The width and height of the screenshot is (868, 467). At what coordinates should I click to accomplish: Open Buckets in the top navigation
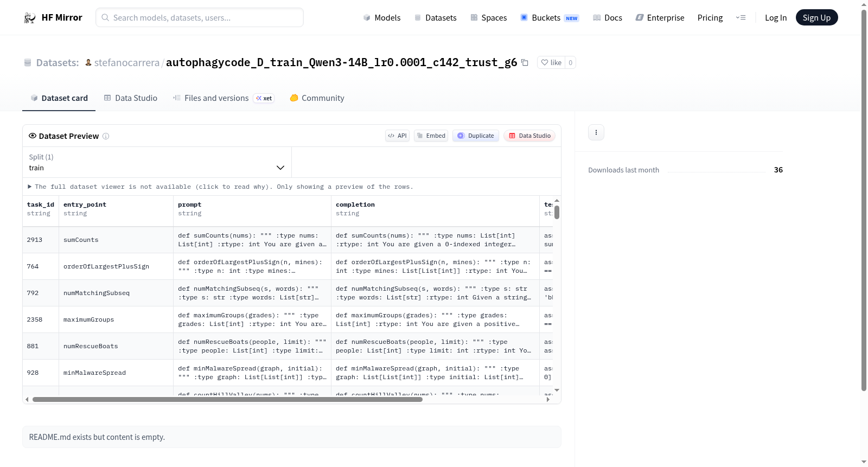(550, 18)
